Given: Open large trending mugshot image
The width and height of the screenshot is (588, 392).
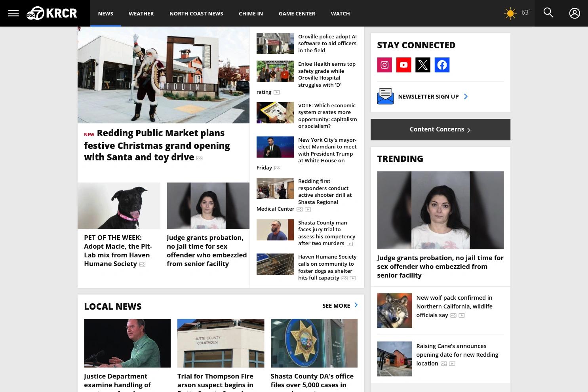Looking at the screenshot, I should click(x=440, y=210).
